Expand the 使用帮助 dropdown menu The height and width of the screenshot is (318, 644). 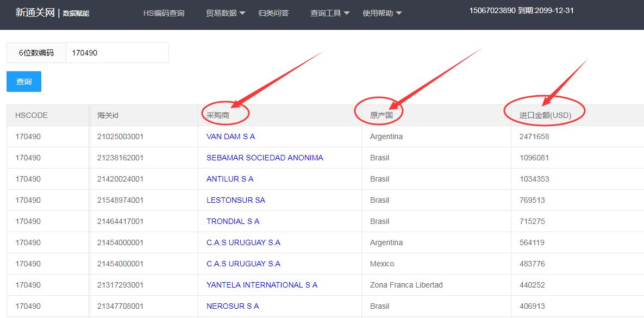pos(382,13)
